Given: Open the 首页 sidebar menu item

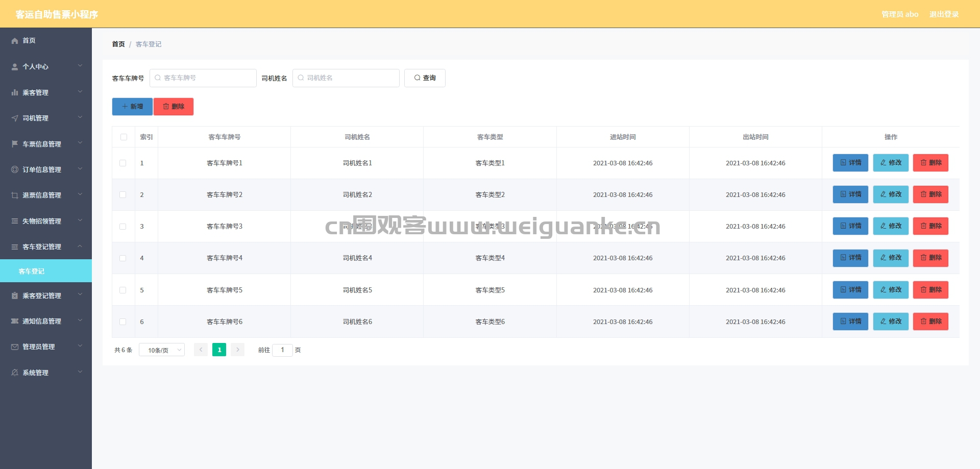Looking at the screenshot, I should click(x=46, y=41).
